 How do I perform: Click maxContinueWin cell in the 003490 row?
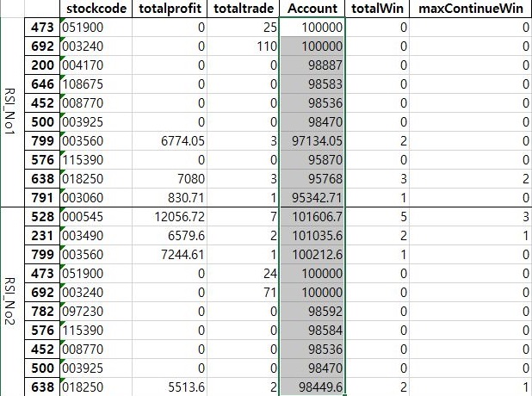471,236
